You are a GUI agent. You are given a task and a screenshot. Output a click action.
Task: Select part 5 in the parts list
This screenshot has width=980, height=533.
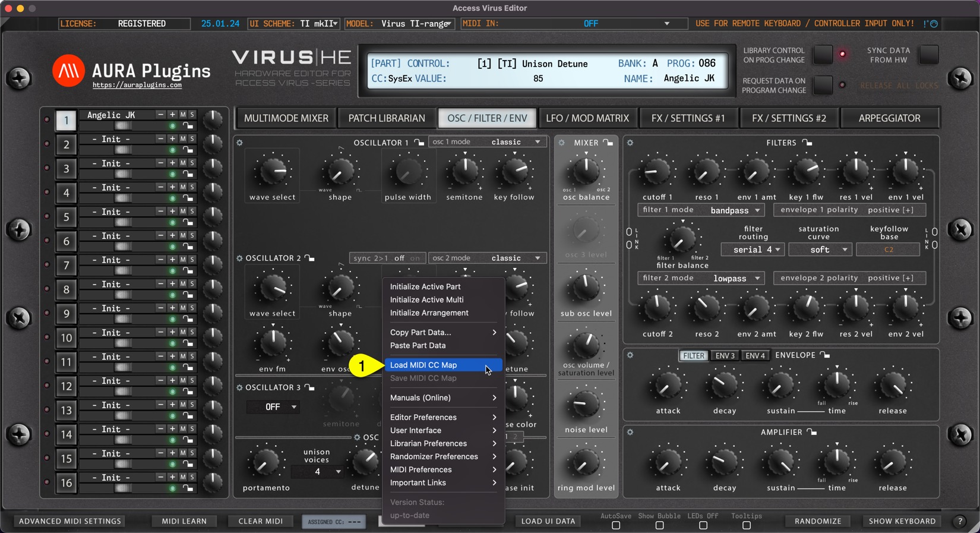66,217
